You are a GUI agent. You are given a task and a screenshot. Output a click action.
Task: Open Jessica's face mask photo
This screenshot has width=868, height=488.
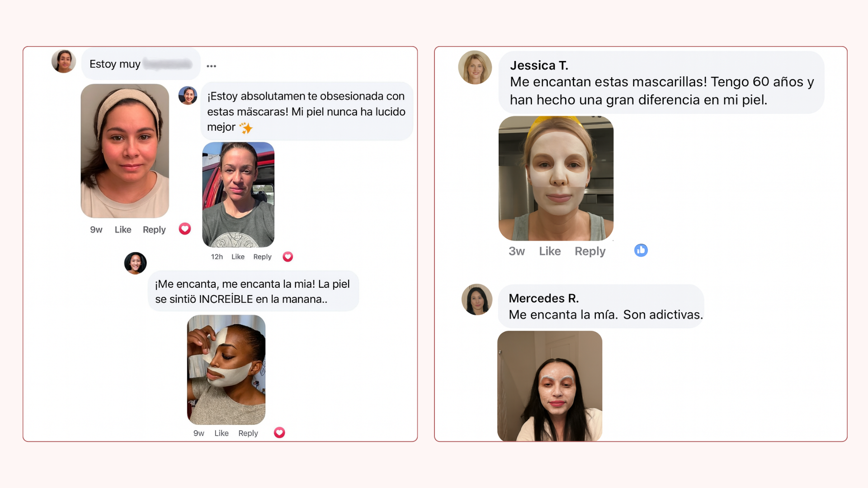pyautogui.click(x=556, y=178)
